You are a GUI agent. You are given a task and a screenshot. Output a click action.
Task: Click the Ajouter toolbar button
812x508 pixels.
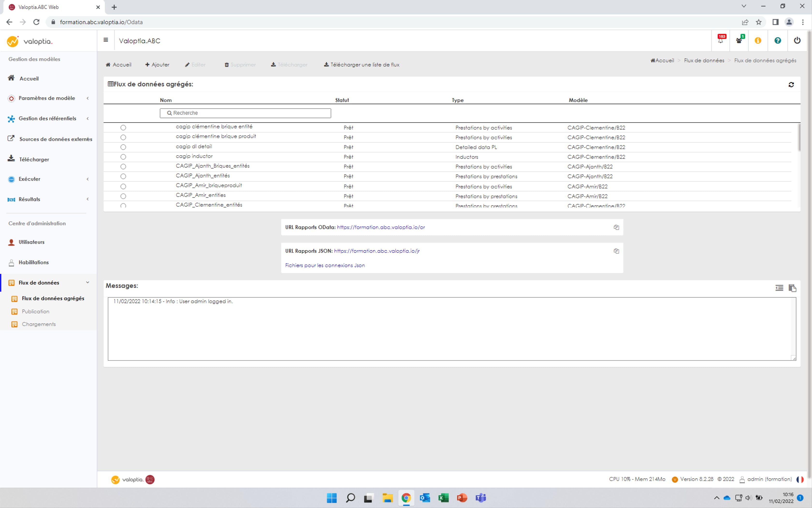click(157, 65)
